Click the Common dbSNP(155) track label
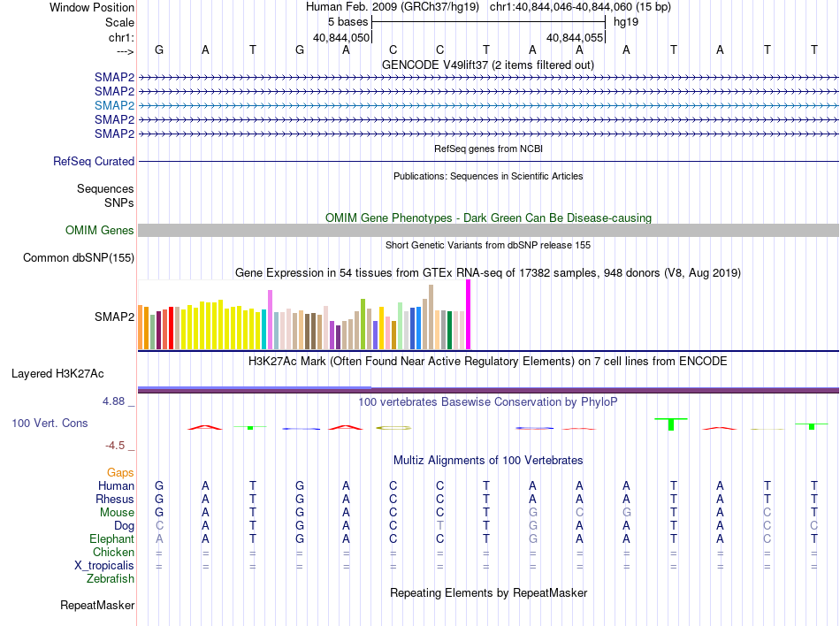The width and height of the screenshot is (840, 626). point(78,257)
